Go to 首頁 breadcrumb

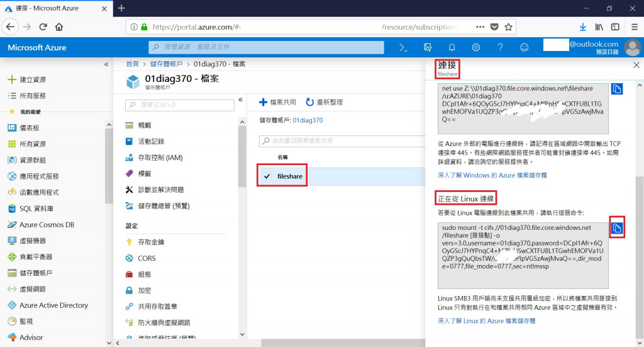tap(132, 64)
